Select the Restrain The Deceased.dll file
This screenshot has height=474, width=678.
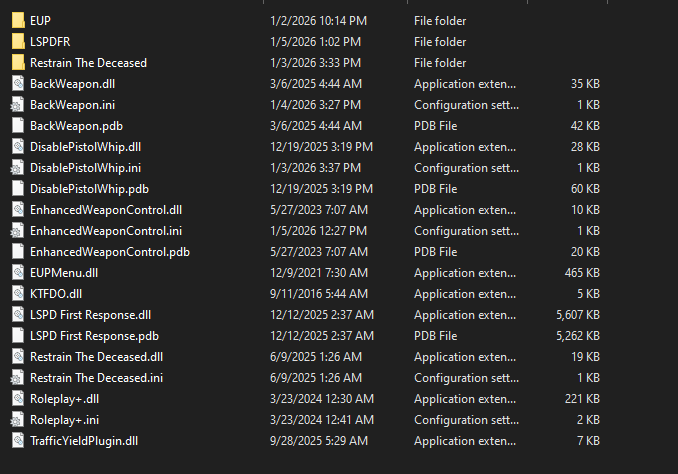96,356
